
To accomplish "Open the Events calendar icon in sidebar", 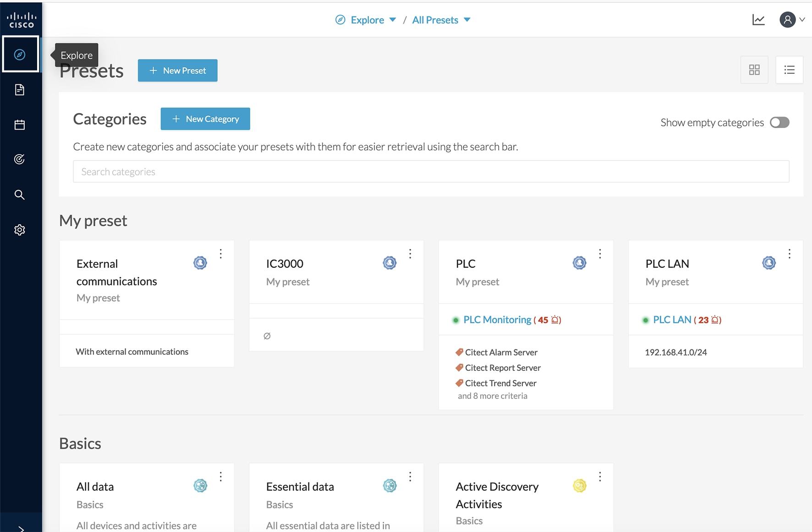I will 20,125.
